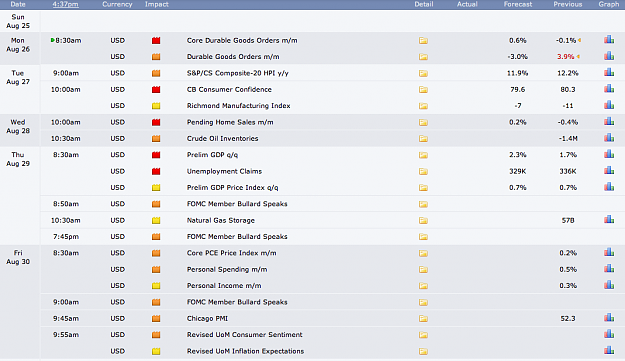
Task: Open detail folder for Chicago PMI
Action: pyautogui.click(x=423, y=319)
